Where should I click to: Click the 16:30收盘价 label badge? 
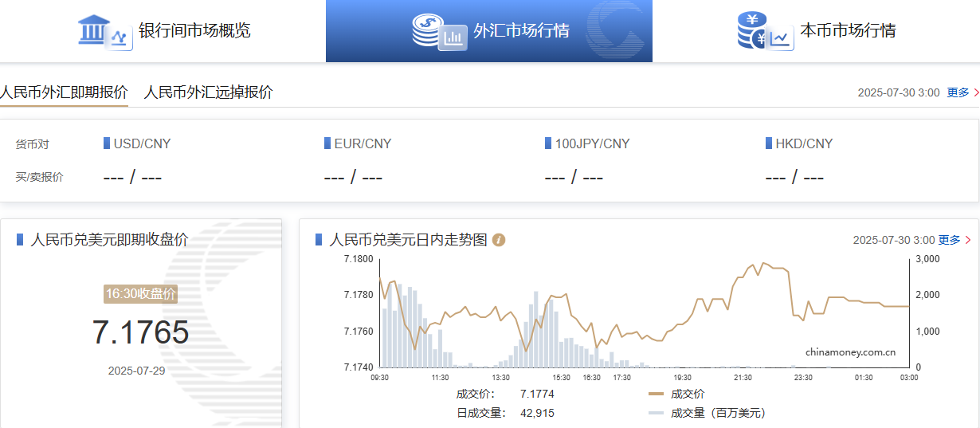tap(140, 293)
